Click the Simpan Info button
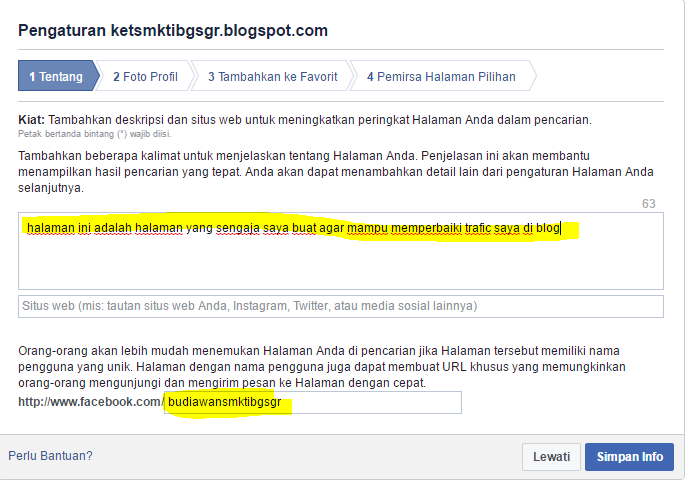 [x=629, y=457]
